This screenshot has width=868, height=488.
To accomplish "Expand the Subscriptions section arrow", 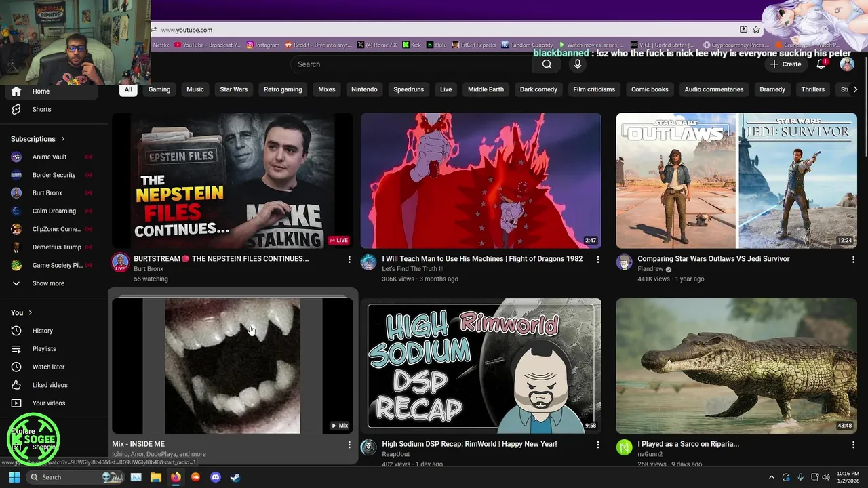I will 63,139.
